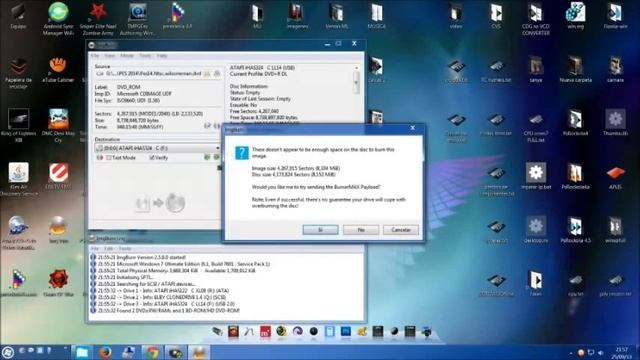Expand the Destination drive dropdown
This screenshot has width=640, height=360.
[x=217, y=148]
